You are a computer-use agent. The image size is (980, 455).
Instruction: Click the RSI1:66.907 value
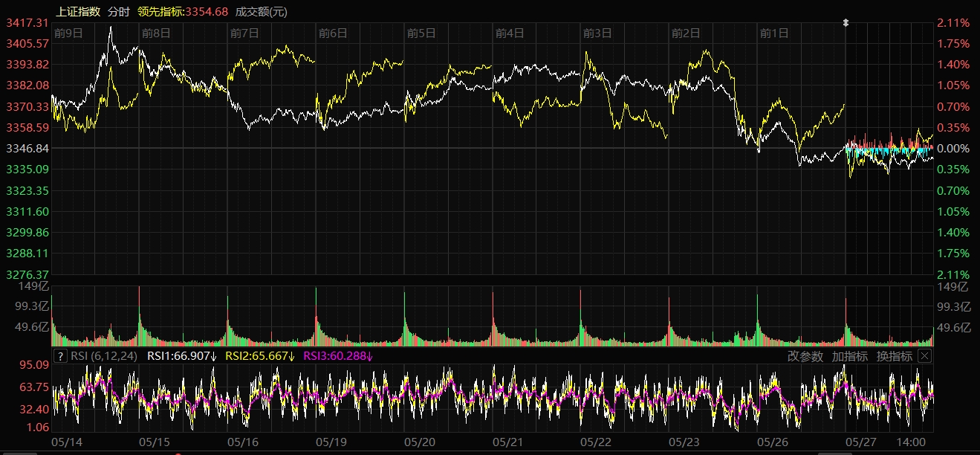(181, 356)
